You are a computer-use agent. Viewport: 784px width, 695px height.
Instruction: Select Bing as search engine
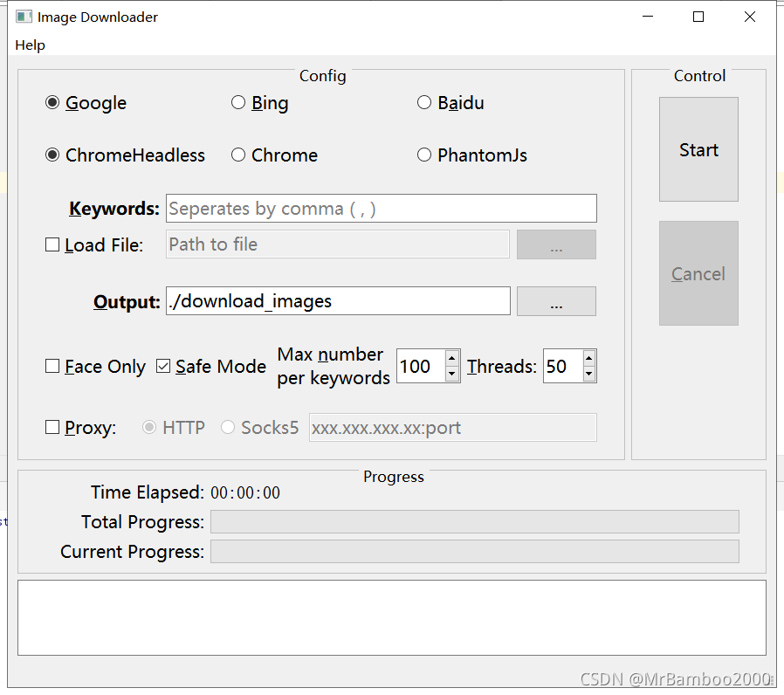pyautogui.click(x=237, y=102)
